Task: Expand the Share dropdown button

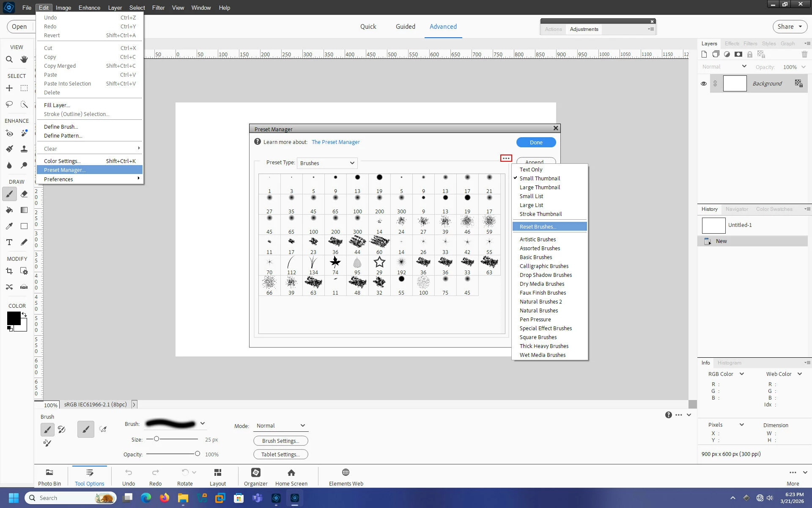Action: coord(789,26)
